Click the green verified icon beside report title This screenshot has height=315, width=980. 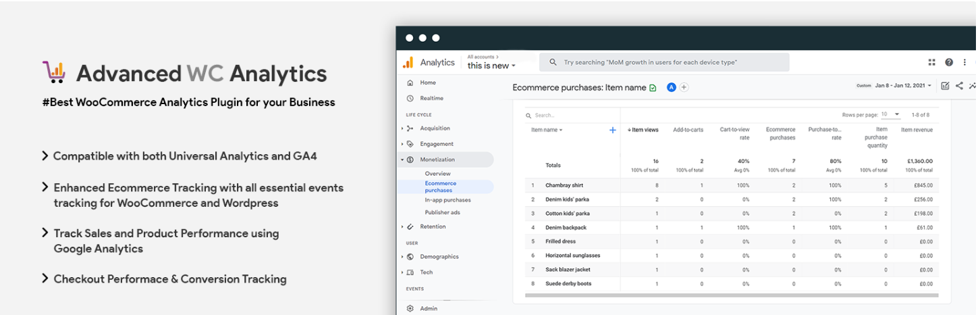click(653, 88)
